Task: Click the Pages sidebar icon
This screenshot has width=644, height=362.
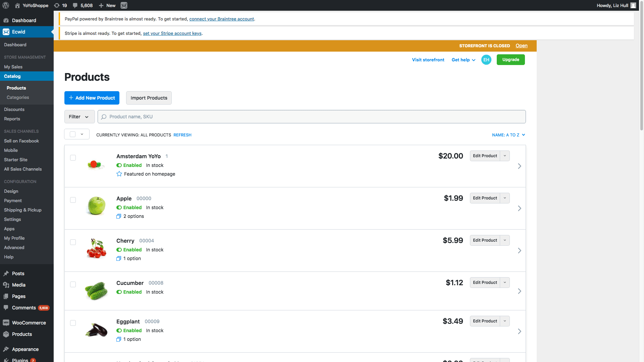Action: (x=6, y=296)
